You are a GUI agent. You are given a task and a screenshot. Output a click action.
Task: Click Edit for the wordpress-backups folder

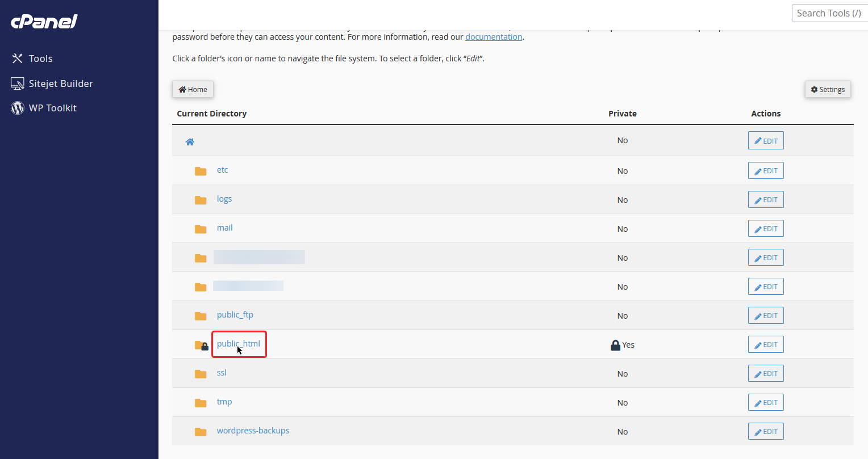tap(765, 432)
